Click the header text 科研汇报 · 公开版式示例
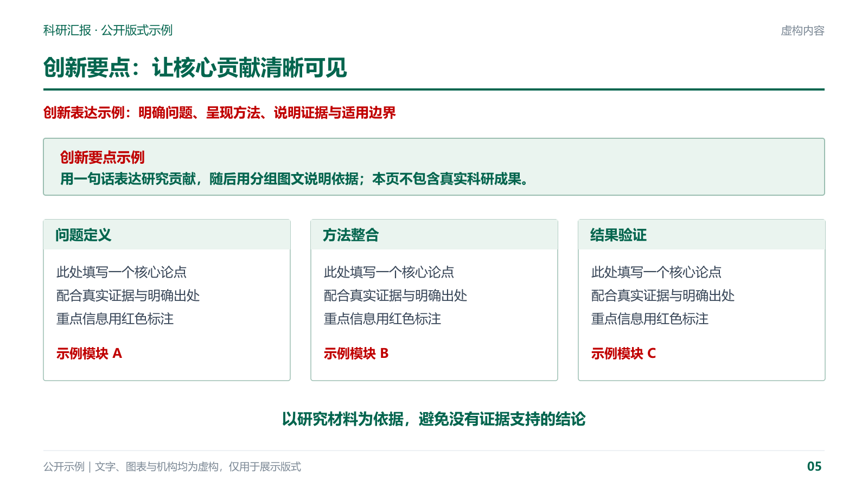 (108, 30)
